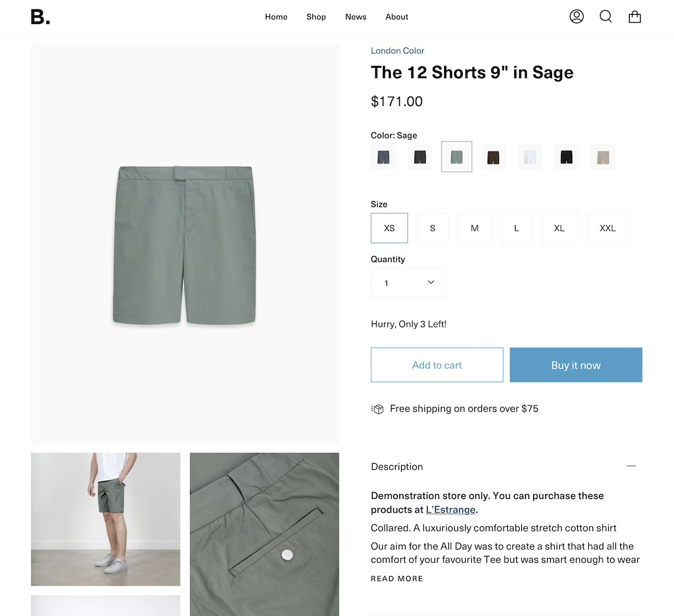Choose the brown shorts color swatch
This screenshot has height=616, width=674.
(493, 157)
